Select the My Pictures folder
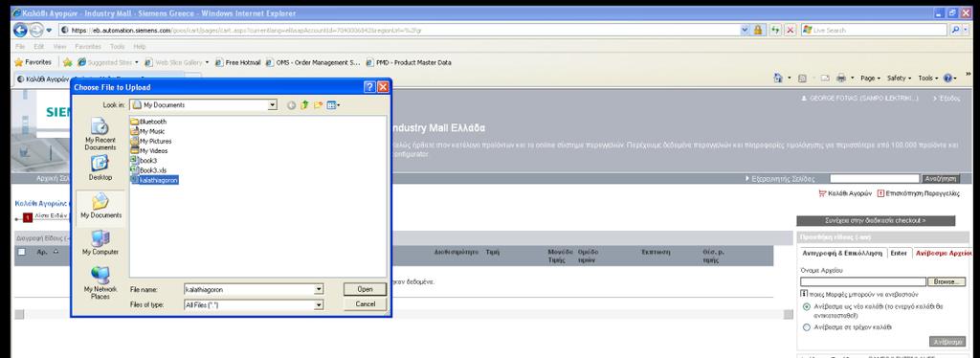This screenshot has height=358, width=980. point(150,141)
